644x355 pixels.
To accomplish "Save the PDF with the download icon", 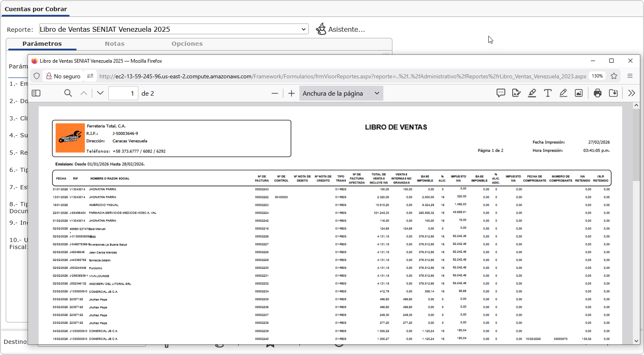I will pos(613,93).
